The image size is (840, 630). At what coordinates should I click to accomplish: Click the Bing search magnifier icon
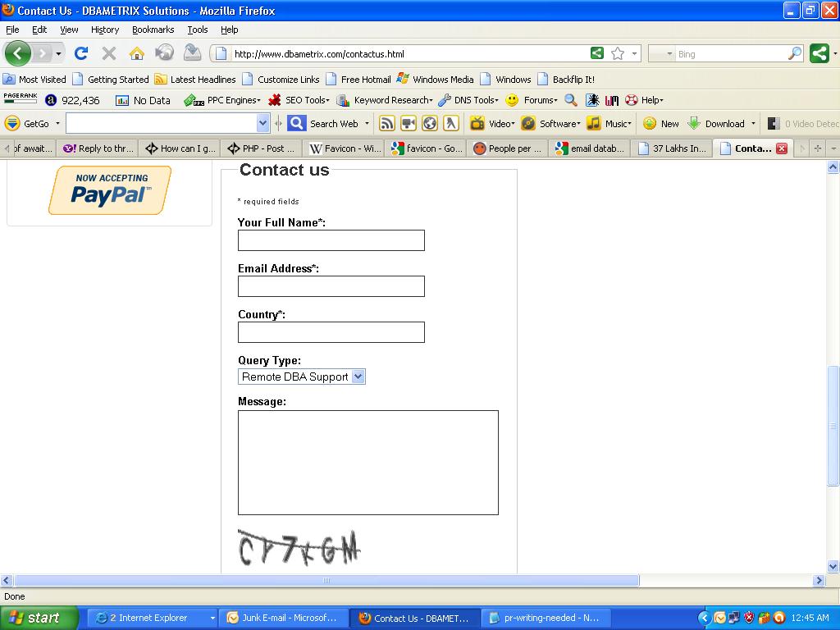click(x=795, y=53)
